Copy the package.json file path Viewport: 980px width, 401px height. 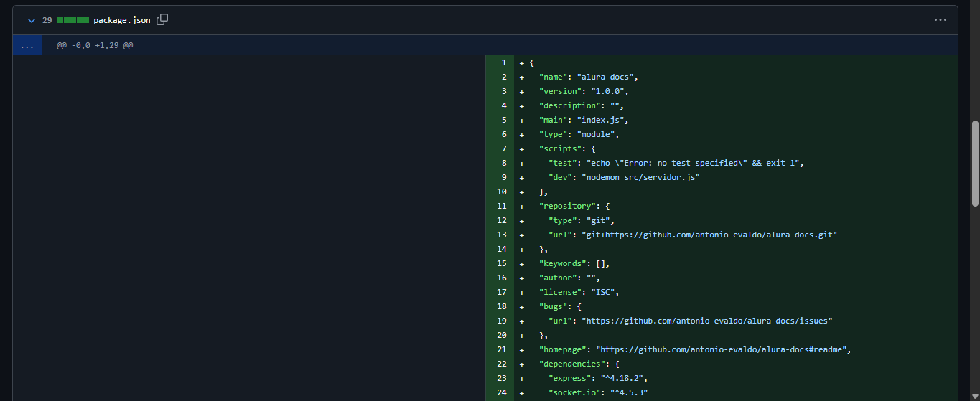[162, 20]
